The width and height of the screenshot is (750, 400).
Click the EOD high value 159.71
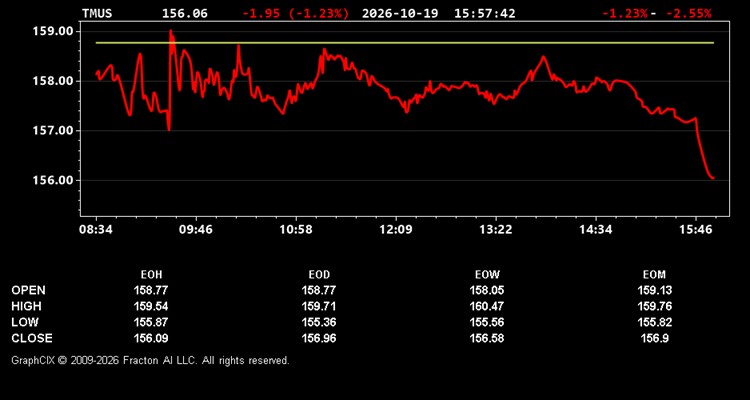[319, 306]
